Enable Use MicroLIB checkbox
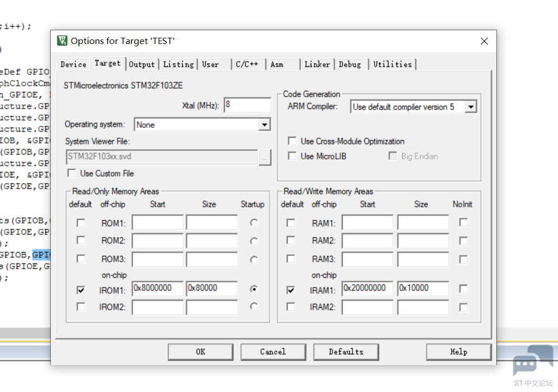Viewport: 558px width, 392px height. [x=292, y=156]
